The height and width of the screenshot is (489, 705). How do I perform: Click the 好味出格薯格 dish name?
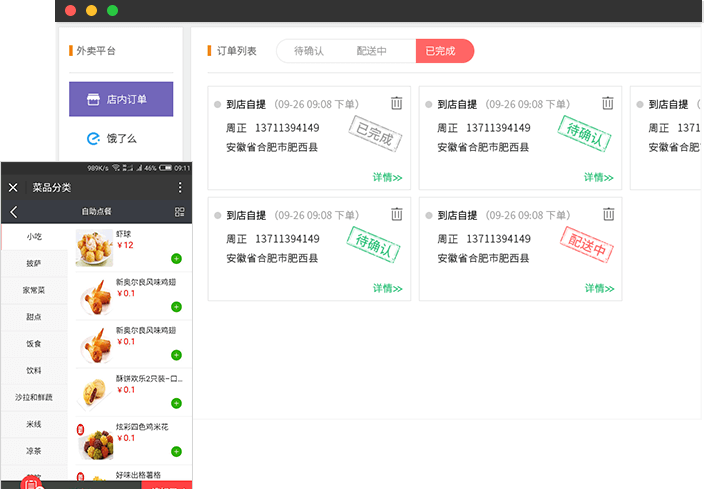[138, 475]
